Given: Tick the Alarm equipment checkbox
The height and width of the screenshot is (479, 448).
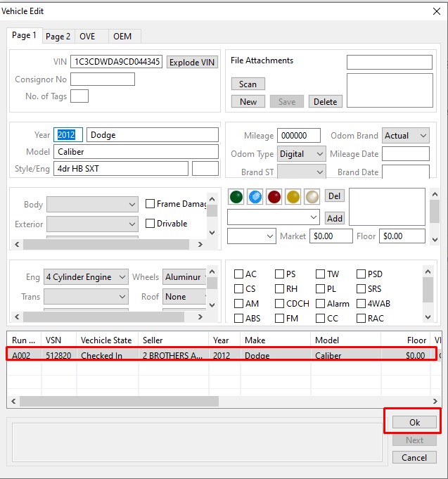Looking at the screenshot, I should (321, 304).
